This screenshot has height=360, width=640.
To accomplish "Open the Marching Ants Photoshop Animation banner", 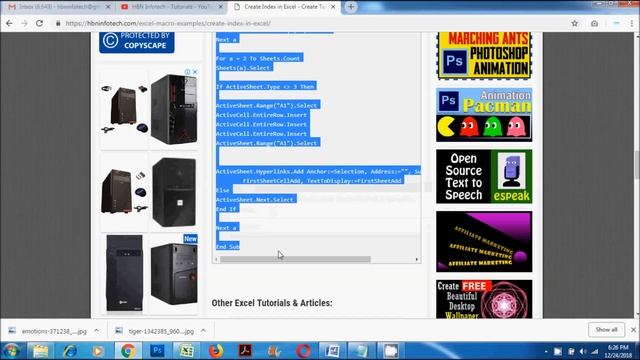I will pos(484,56).
